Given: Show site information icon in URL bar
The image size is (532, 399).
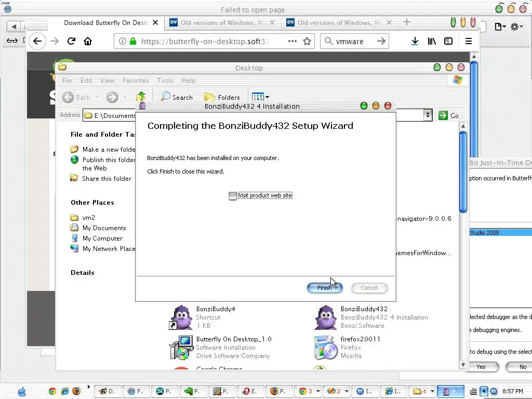Looking at the screenshot, I should (x=123, y=41).
